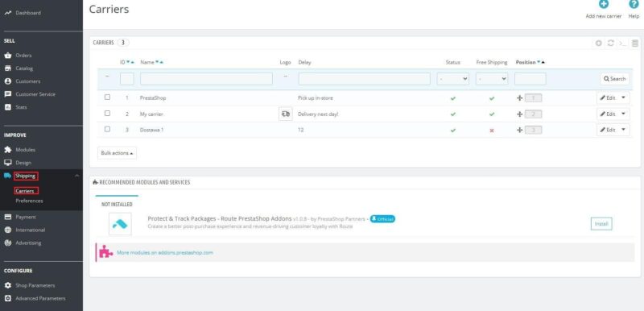Click the Position filter input field
This screenshot has width=644, height=311.
point(530,79)
